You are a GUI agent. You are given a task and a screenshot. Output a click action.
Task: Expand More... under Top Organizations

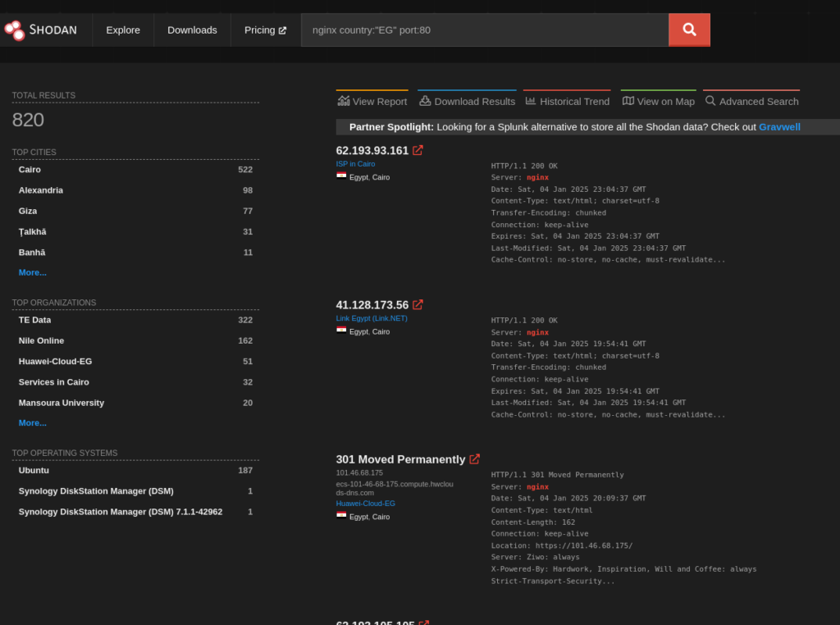[33, 423]
